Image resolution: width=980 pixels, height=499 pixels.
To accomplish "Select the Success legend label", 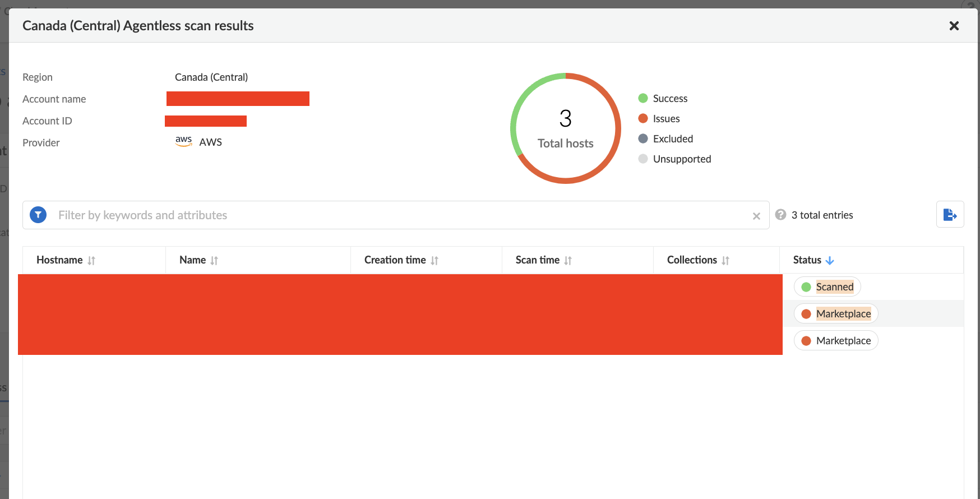I will tap(670, 99).
